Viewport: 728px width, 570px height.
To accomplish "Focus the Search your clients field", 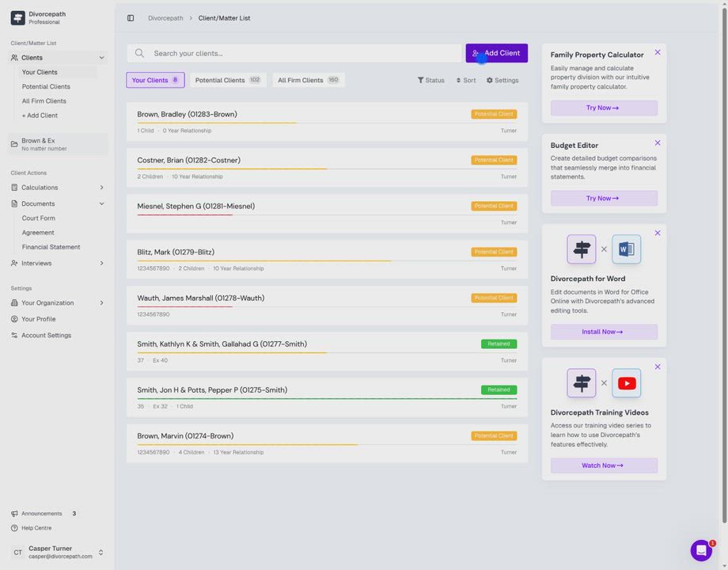I will click(301, 53).
